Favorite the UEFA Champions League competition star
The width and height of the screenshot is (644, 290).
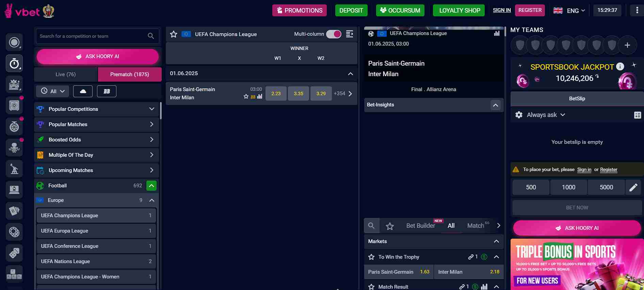coord(174,34)
